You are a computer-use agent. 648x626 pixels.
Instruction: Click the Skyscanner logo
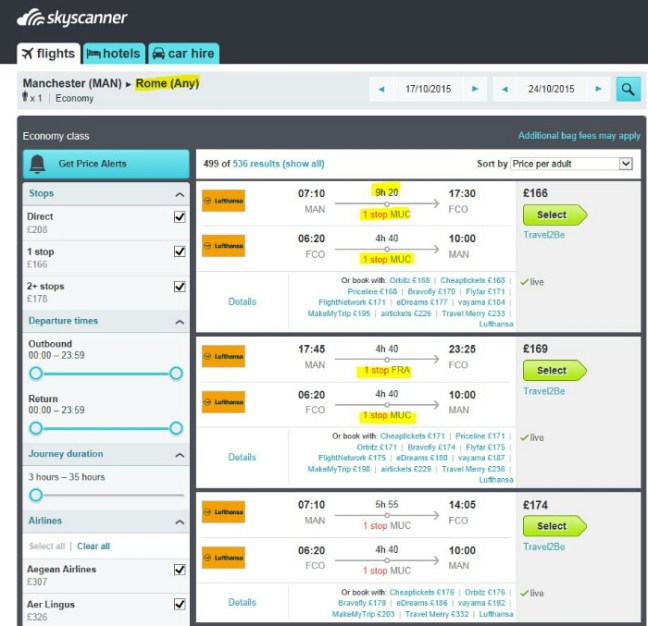[72, 18]
